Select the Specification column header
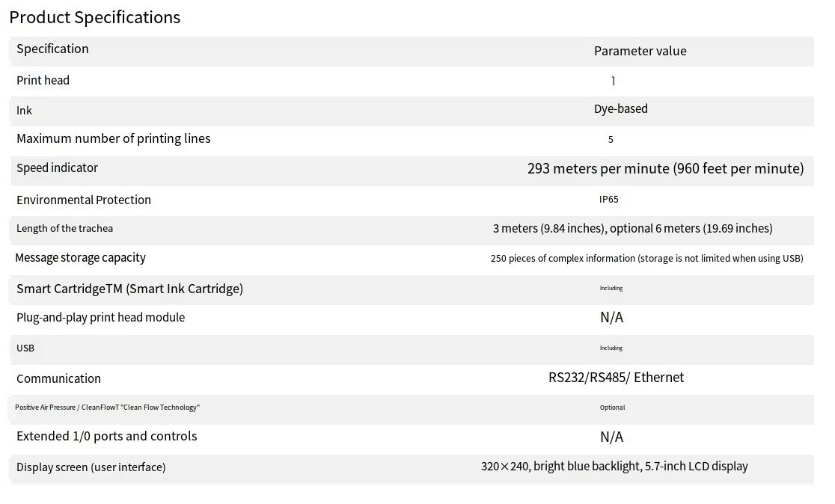 [52, 49]
